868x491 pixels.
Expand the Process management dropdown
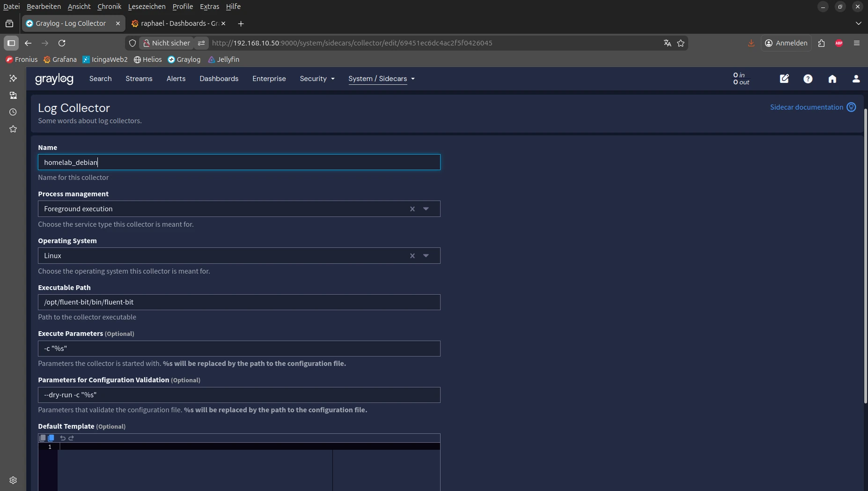[x=426, y=209]
